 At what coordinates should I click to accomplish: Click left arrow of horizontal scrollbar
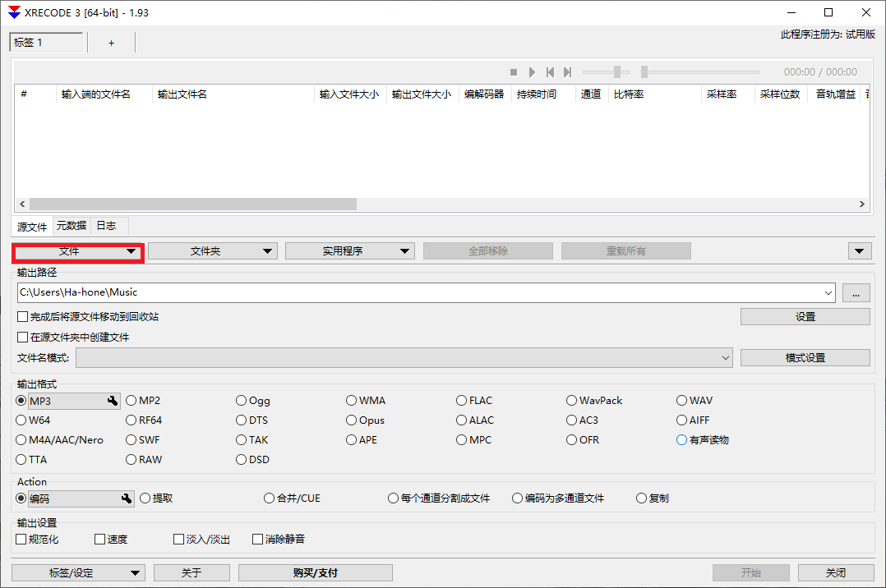tap(22, 204)
